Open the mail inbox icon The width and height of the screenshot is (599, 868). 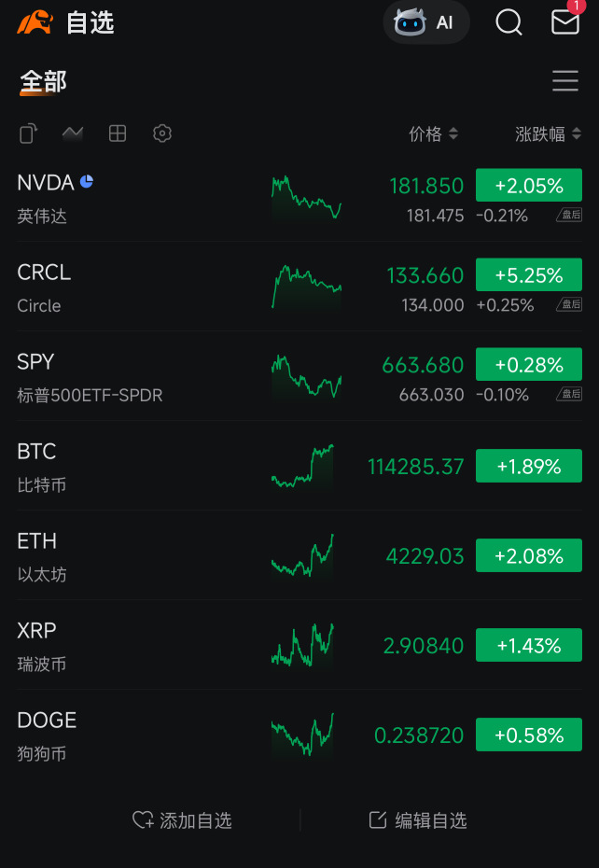tap(565, 22)
